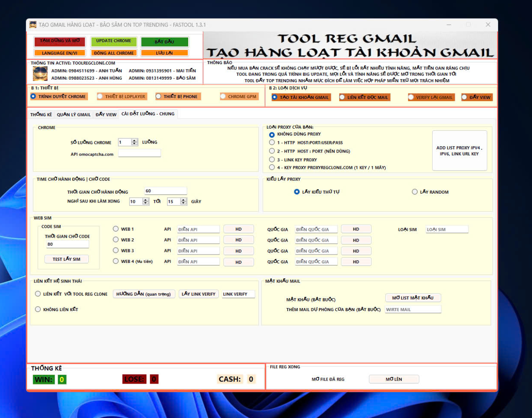This screenshot has height=418, width=532.
Task: Click the admin avatar thumbnail image
Action: (40, 74)
